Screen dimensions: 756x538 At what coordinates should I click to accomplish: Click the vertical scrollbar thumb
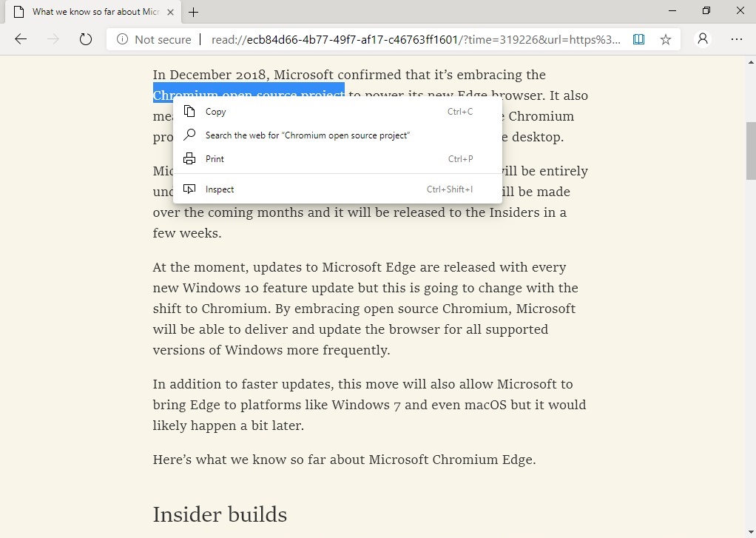click(x=751, y=151)
